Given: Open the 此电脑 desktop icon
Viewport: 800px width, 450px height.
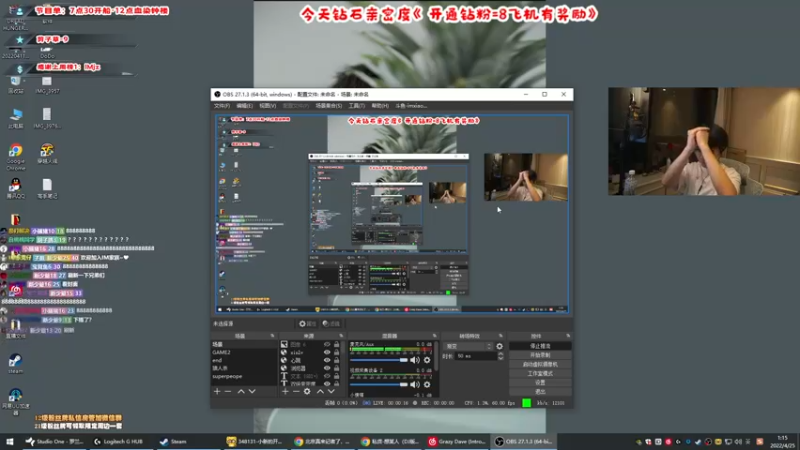Looking at the screenshot, I should [x=16, y=118].
